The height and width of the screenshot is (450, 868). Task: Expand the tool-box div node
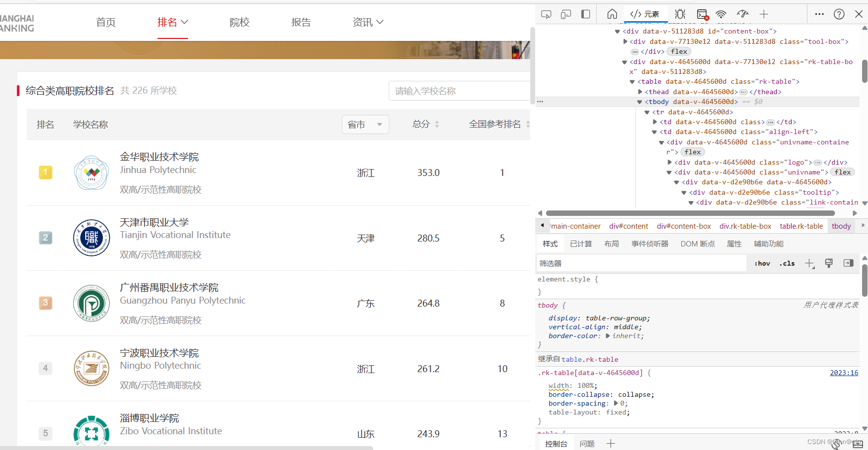(x=625, y=41)
